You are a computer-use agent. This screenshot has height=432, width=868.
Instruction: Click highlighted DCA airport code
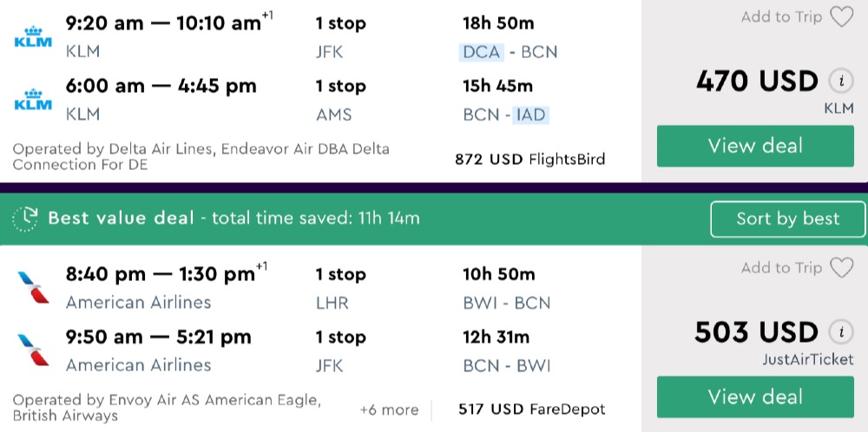[x=482, y=52]
